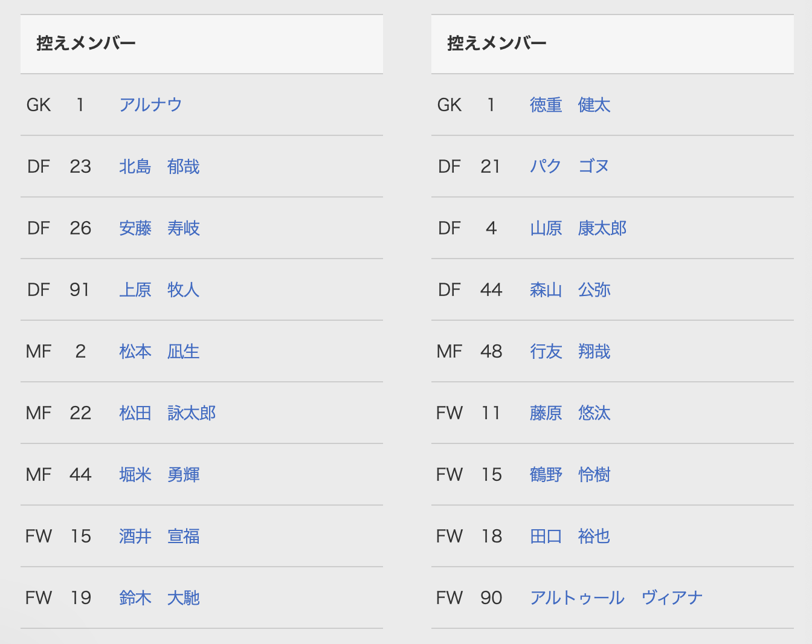The image size is (812, 644).
Task: Select player 山原 康太郎
Action: [x=578, y=228]
